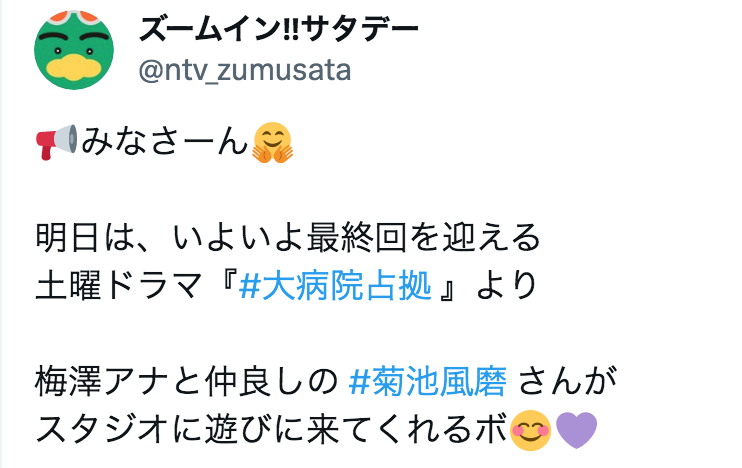
Task: Click the さんが text after #菊池風磨
Action: tap(567, 381)
